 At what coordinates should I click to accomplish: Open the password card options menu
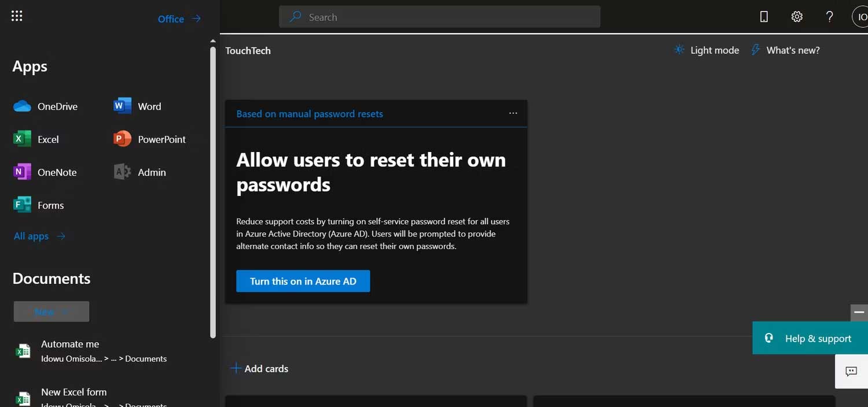click(513, 113)
